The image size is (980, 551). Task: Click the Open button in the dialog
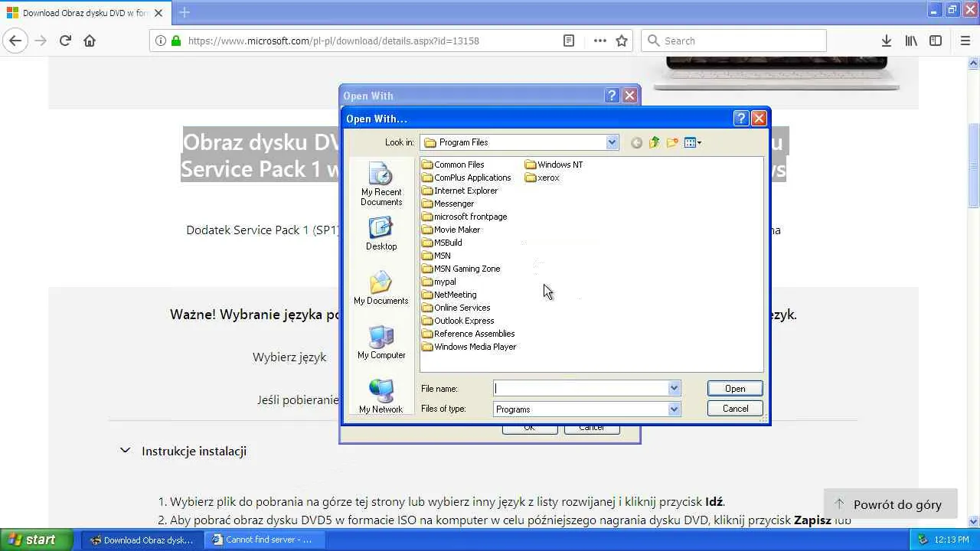(735, 389)
